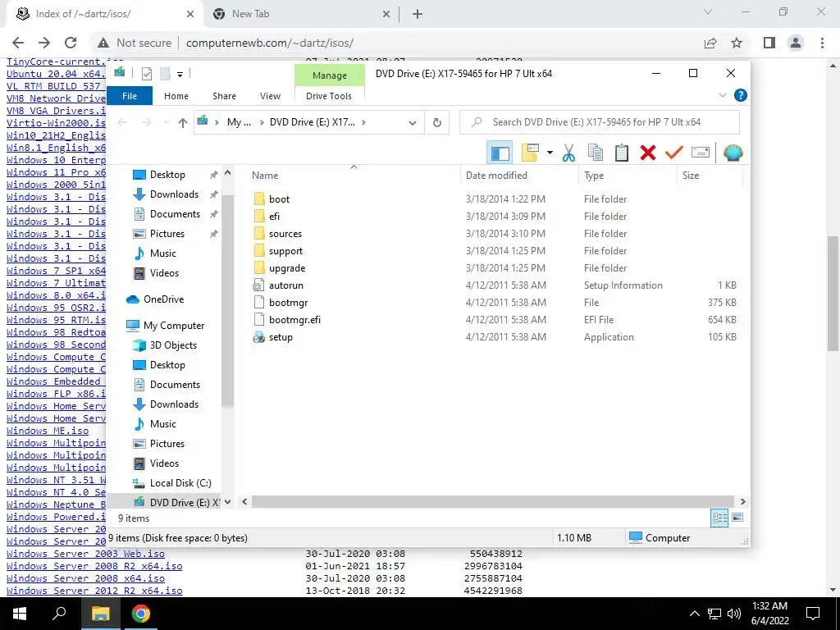The width and height of the screenshot is (840, 630).
Task: Open the Share ribbon tab
Action: pos(224,96)
